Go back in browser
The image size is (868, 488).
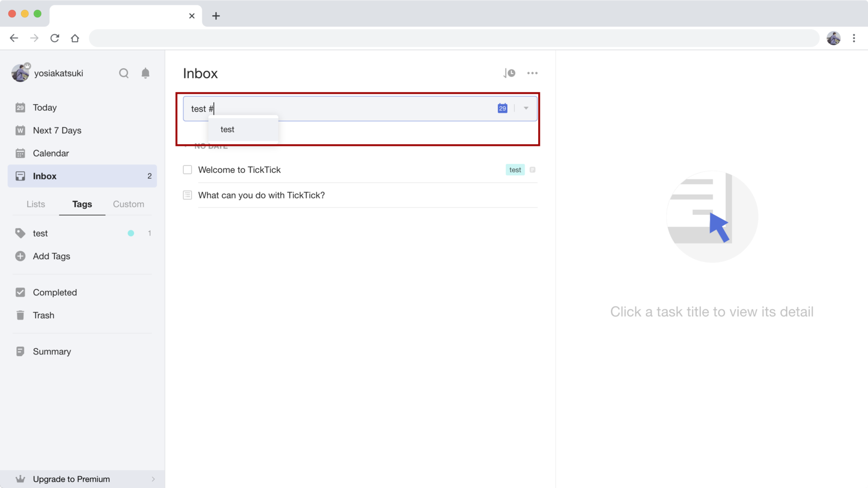tap(14, 38)
